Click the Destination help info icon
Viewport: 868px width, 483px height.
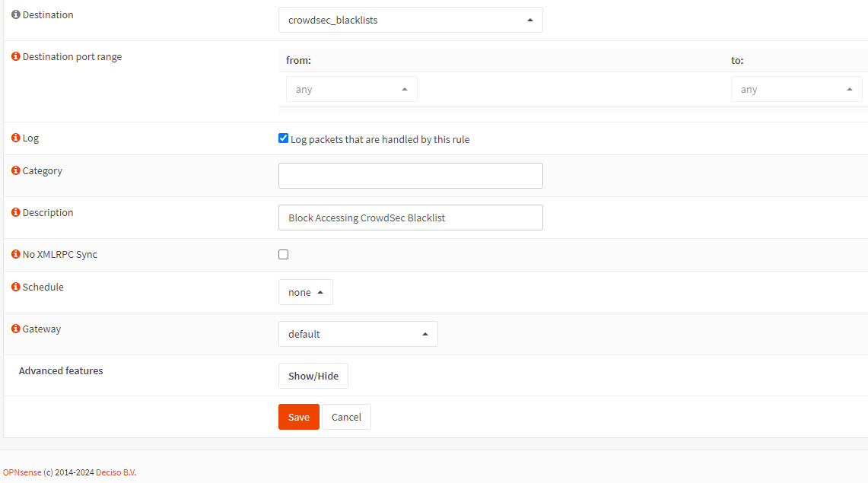pyautogui.click(x=14, y=14)
